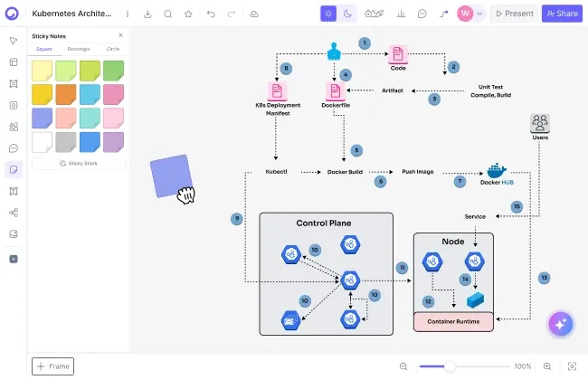Pick the purple sticky note in bottom row
588x380 pixels.
pyautogui.click(x=113, y=142)
